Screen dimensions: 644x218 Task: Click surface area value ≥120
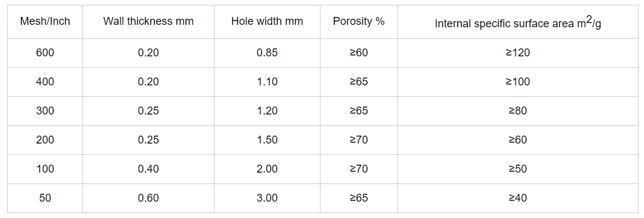tap(518, 53)
